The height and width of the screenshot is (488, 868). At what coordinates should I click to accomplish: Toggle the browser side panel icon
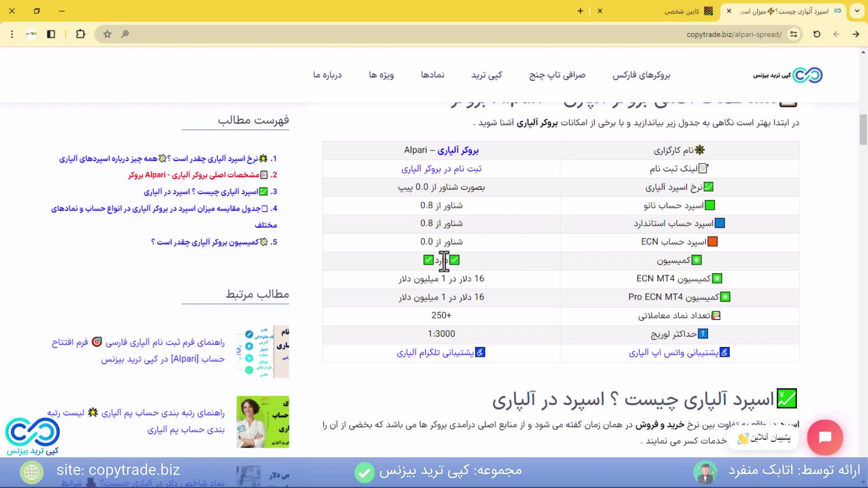[51, 34]
